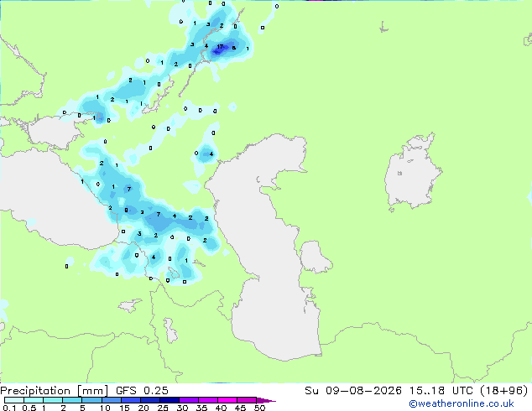This screenshot has height=411, width=532.
Task: Click the legend value '0.1'
Action: click(x=9, y=408)
